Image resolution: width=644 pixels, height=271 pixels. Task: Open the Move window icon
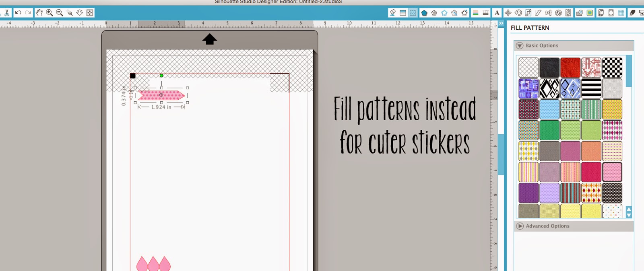[x=508, y=13]
